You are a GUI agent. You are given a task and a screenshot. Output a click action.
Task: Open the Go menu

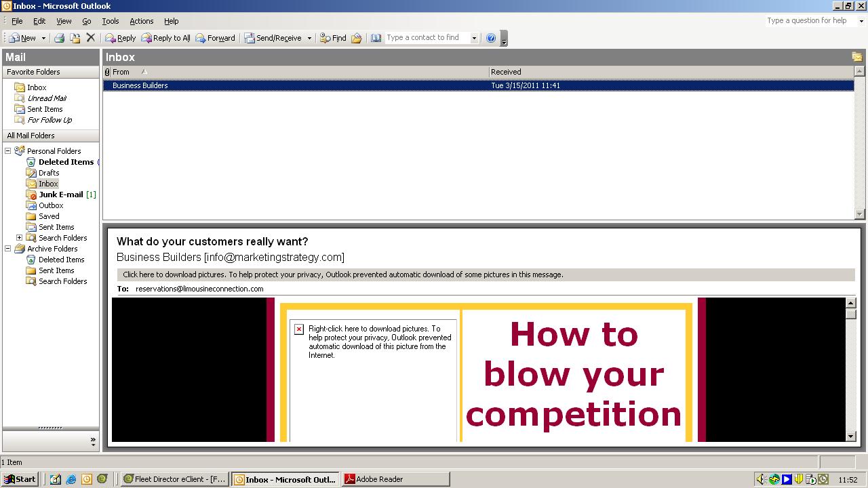tap(87, 21)
